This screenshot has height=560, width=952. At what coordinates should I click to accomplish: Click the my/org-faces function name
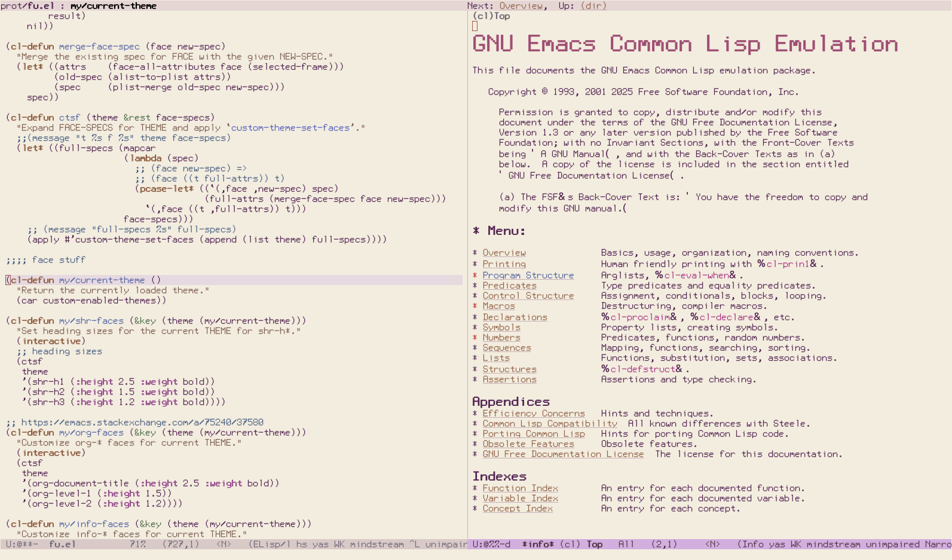click(91, 432)
